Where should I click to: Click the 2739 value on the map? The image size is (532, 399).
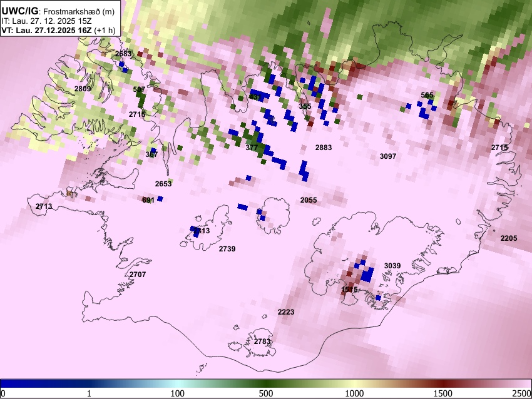point(227,249)
